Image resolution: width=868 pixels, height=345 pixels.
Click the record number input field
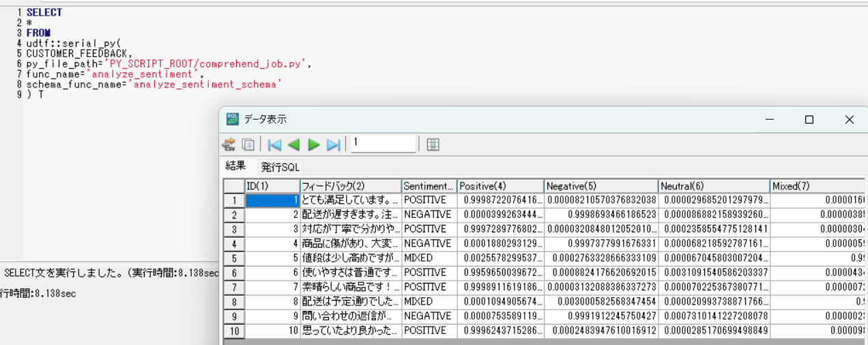pyautogui.click(x=383, y=143)
